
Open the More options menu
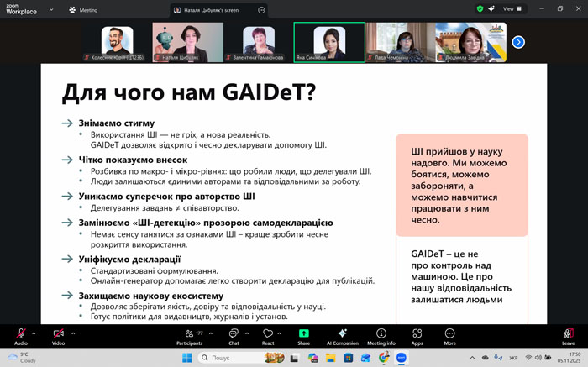[x=450, y=334]
